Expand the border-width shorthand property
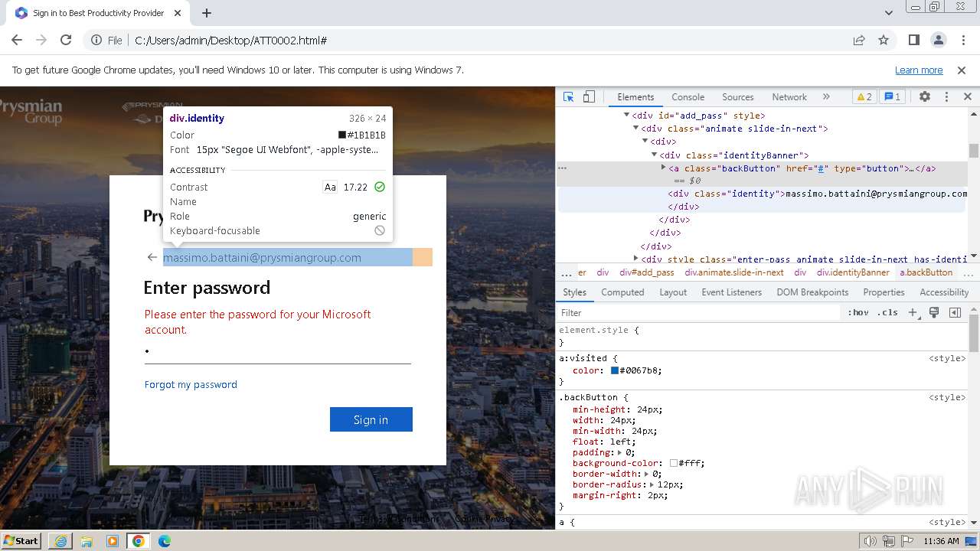The height and width of the screenshot is (551, 980). [647, 474]
